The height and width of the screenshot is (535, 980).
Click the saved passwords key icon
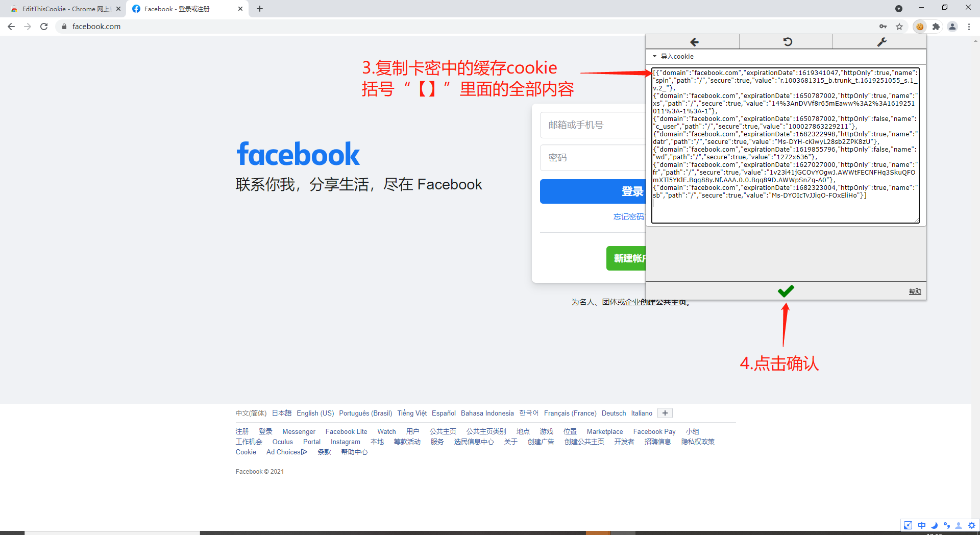883,27
